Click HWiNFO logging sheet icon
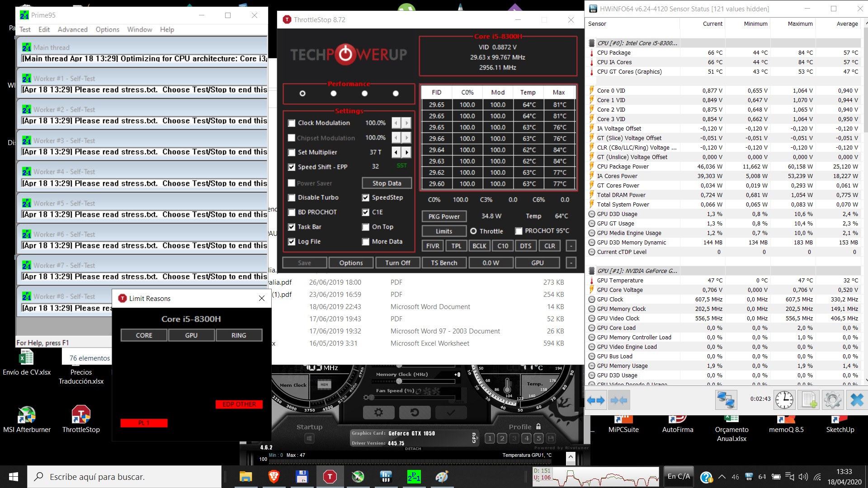The image size is (868, 488). click(808, 400)
